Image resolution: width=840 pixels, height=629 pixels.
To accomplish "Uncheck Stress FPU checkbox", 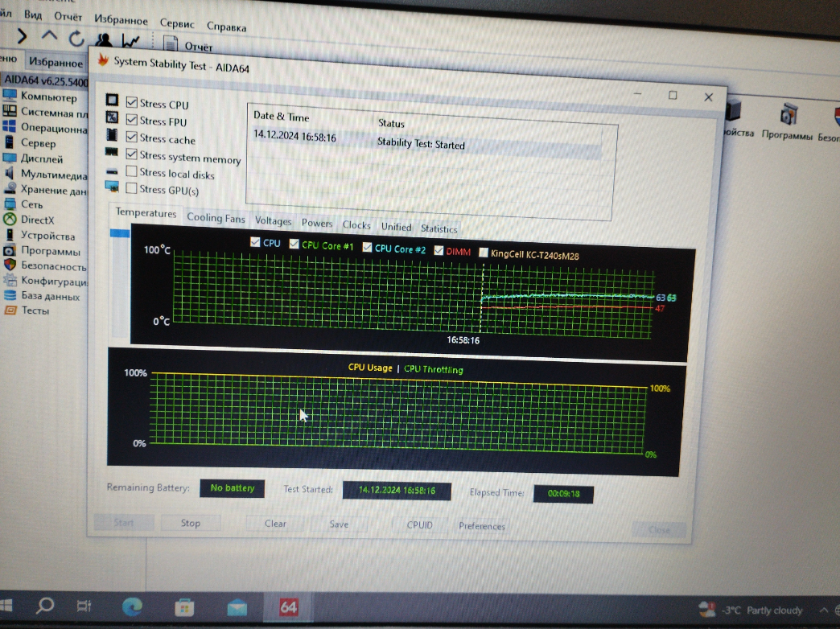I will pos(132,121).
